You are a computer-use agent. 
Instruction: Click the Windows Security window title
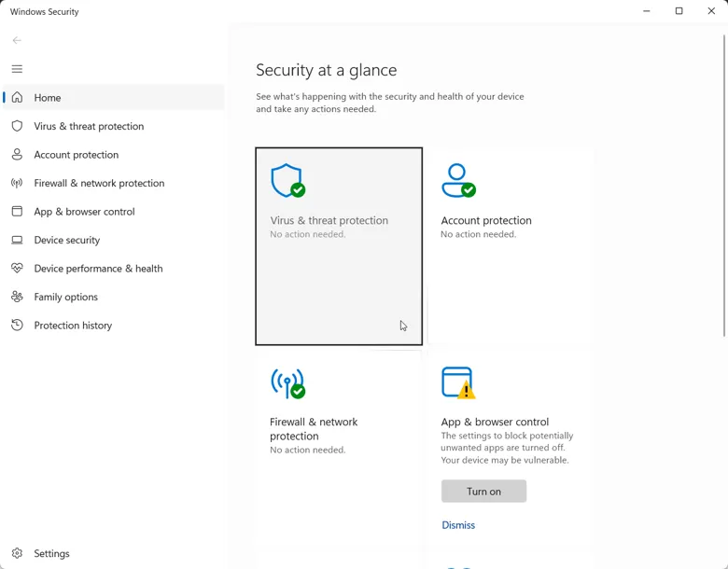45,11
